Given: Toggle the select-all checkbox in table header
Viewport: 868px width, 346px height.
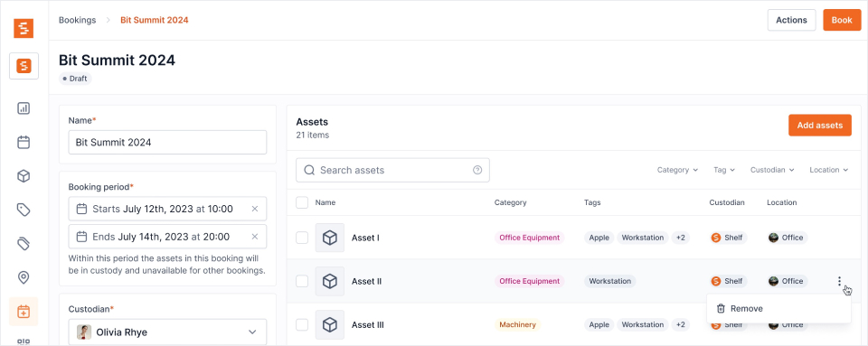Looking at the screenshot, I should click(x=302, y=202).
